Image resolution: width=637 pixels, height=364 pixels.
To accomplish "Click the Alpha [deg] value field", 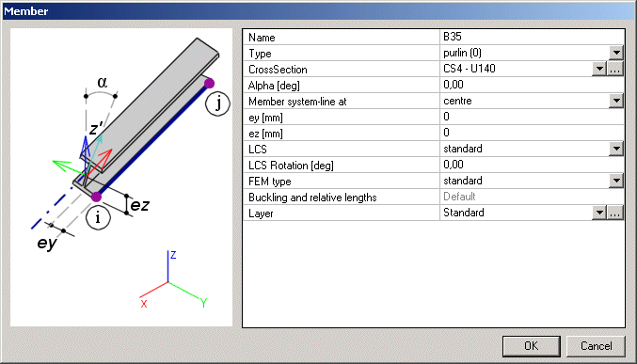I will 532,85.
